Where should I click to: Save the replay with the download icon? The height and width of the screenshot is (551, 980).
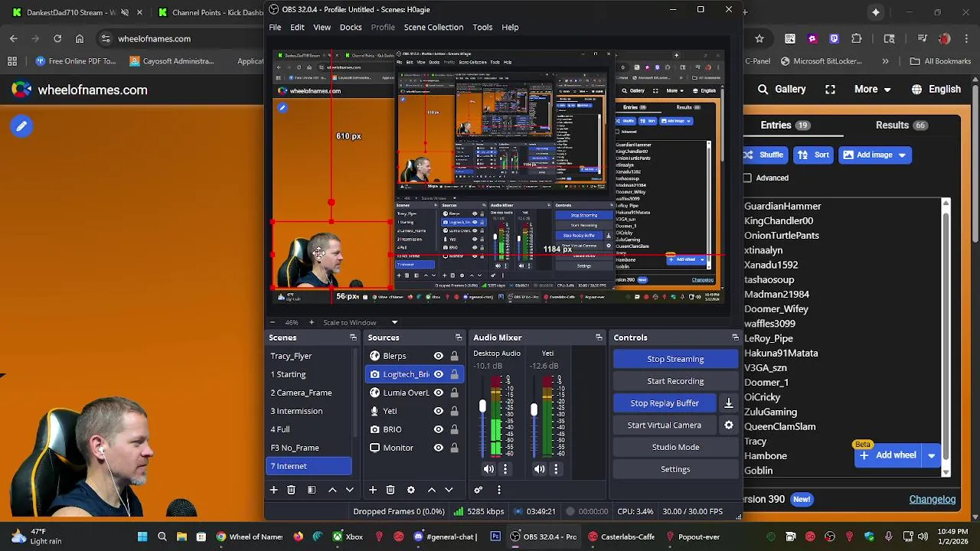729,403
